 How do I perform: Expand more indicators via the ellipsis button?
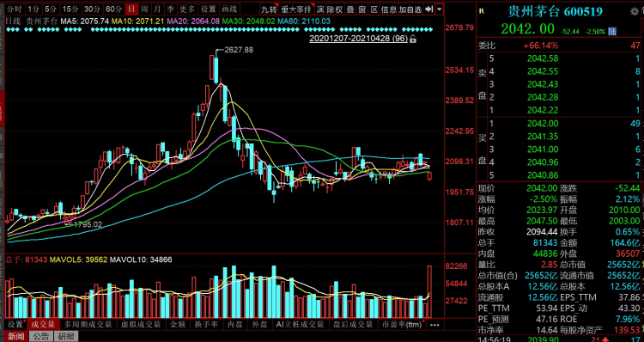[434, 325]
